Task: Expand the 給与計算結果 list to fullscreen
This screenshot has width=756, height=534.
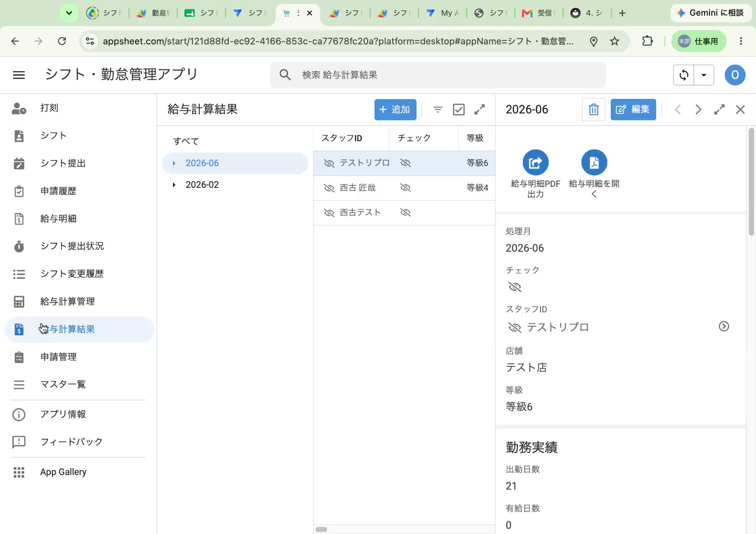Action: pos(480,109)
